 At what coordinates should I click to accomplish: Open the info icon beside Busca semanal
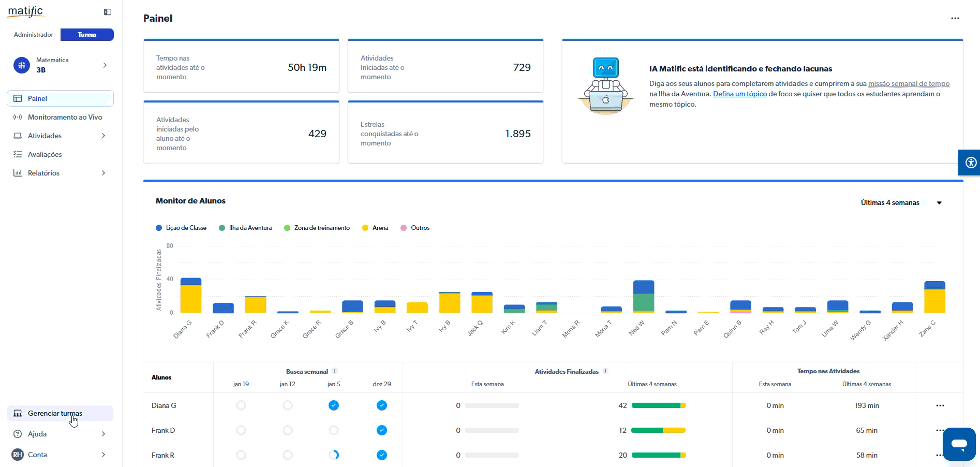tap(335, 371)
